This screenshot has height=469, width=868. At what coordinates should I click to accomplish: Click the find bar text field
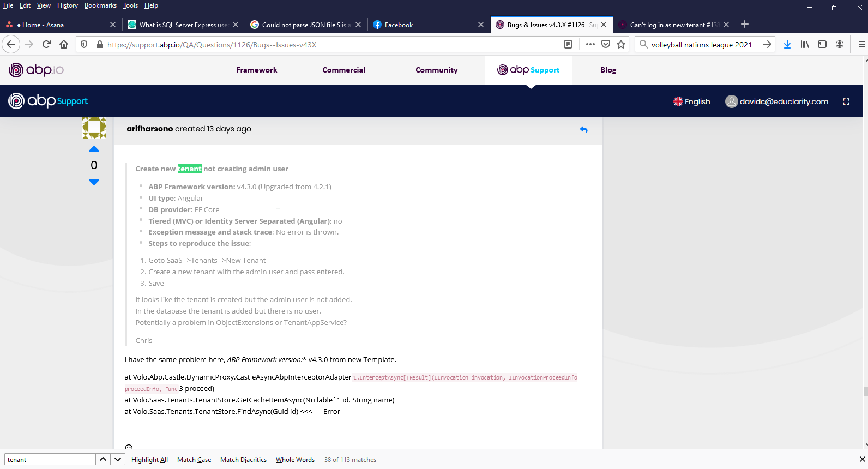point(50,459)
